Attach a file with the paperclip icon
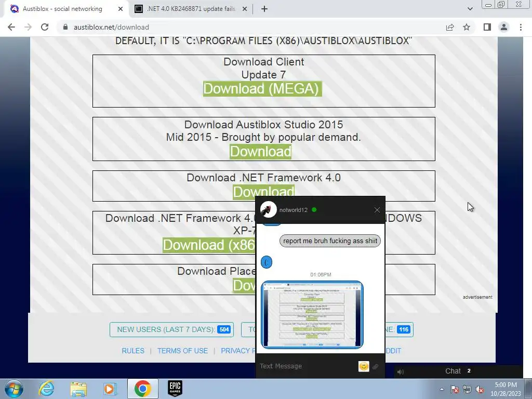 click(376, 366)
